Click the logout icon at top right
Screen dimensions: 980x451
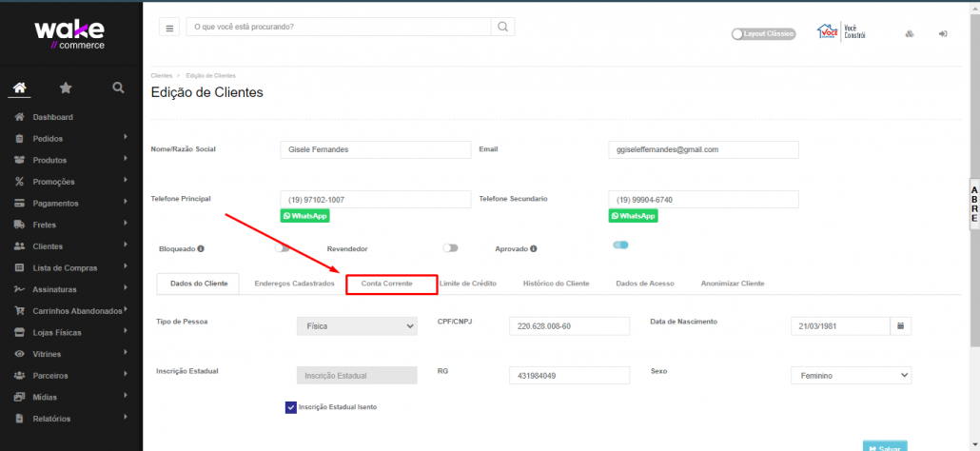(x=942, y=33)
